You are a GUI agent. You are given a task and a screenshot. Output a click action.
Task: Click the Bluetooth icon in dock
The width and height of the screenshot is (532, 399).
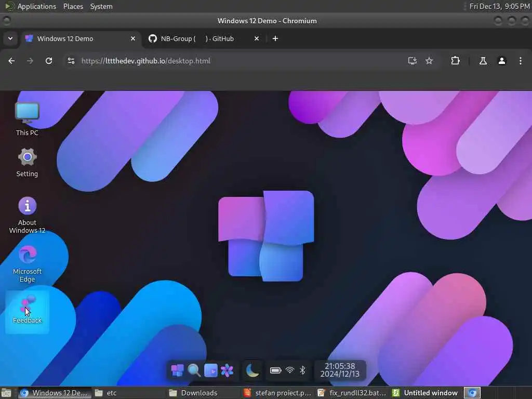coord(302,370)
